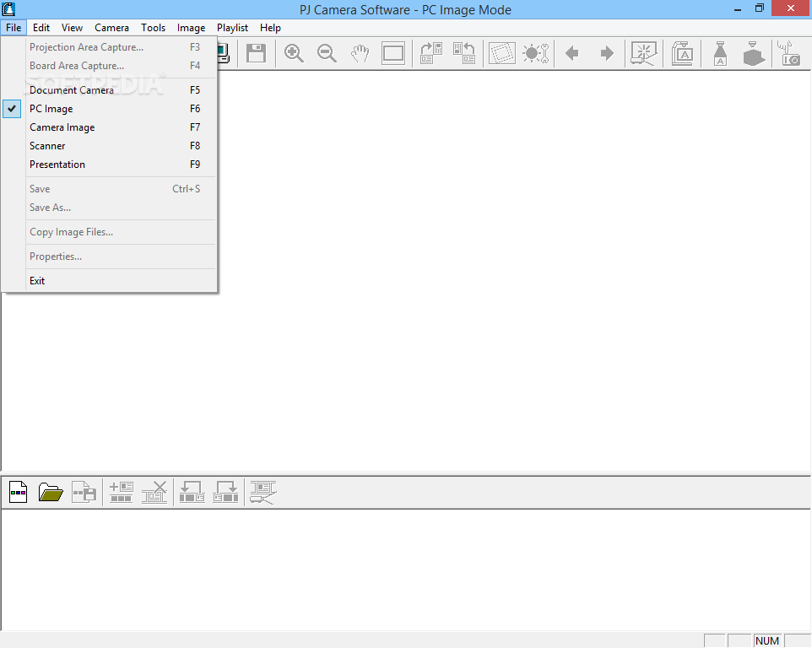Image resolution: width=812 pixels, height=648 pixels.
Task: Select the hand pan tool
Action: [x=360, y=53]
